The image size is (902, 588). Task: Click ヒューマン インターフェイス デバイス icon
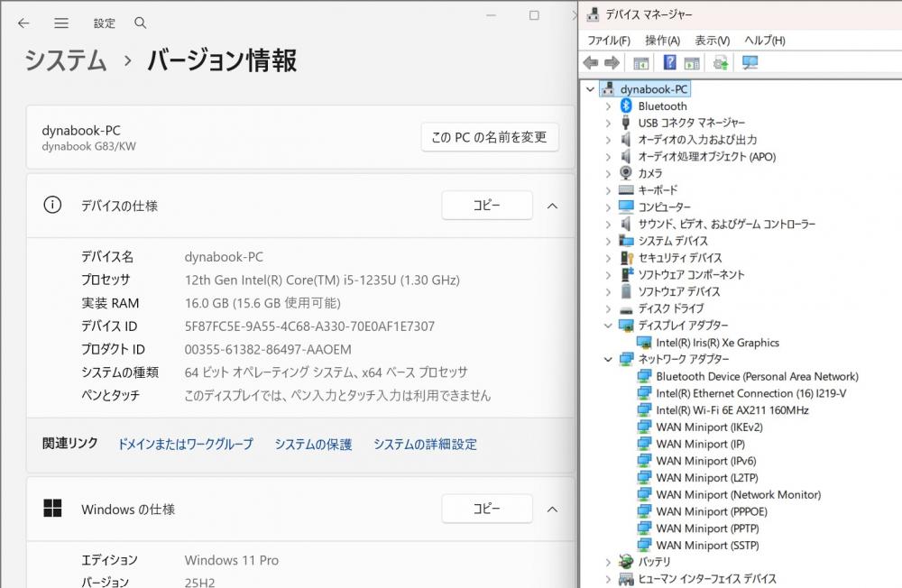tap(626, 578)
